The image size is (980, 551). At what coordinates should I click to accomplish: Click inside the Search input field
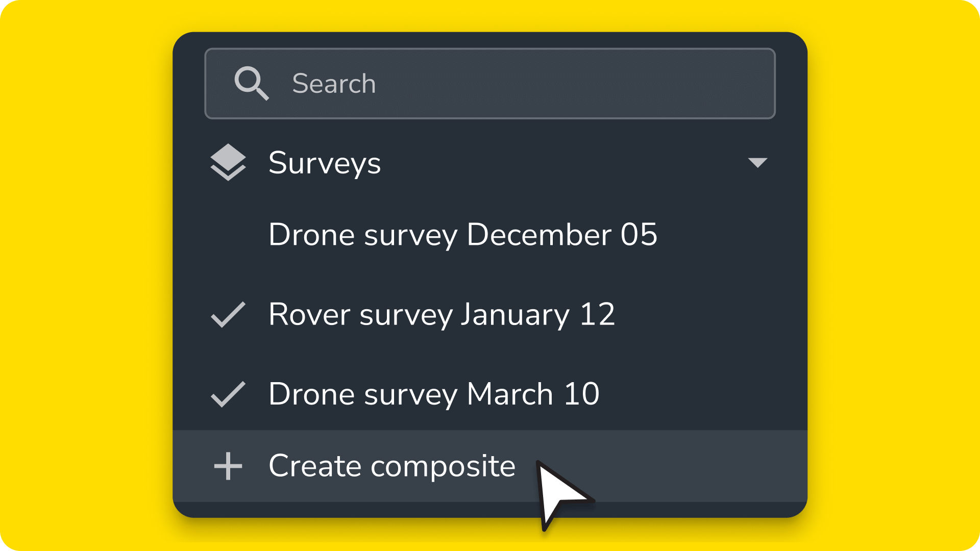[x=490, y=83]
